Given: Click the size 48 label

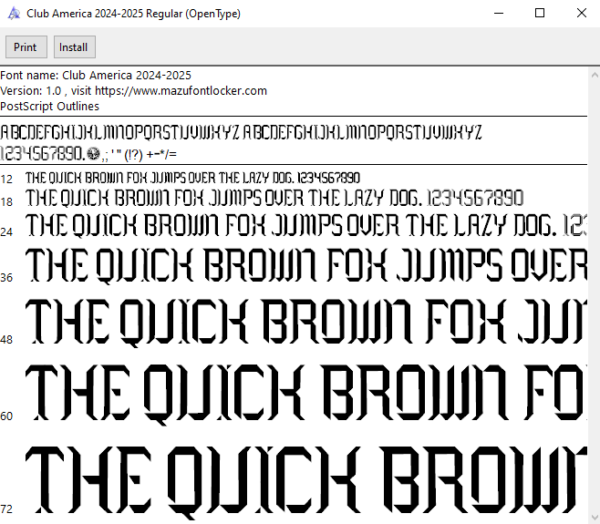Looking at the screenshot, I should point(7,340).
